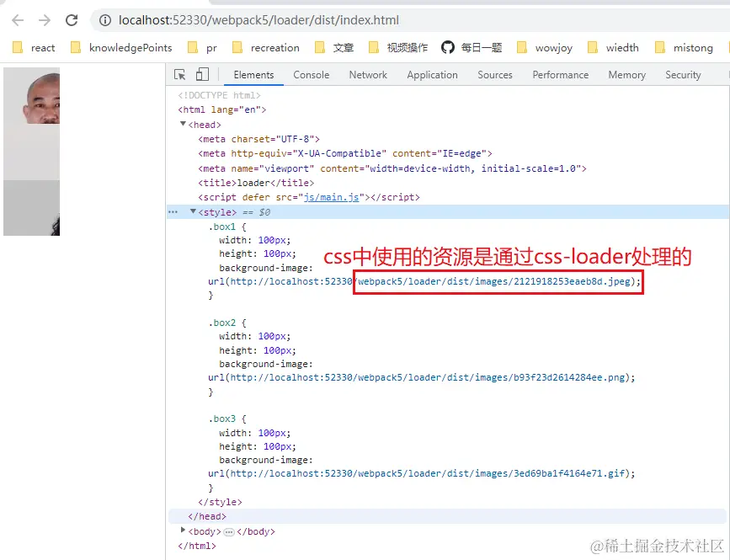Select the closing head tag line
The height and width of the screenshot is (560, 730).
[x=207, y=517]
